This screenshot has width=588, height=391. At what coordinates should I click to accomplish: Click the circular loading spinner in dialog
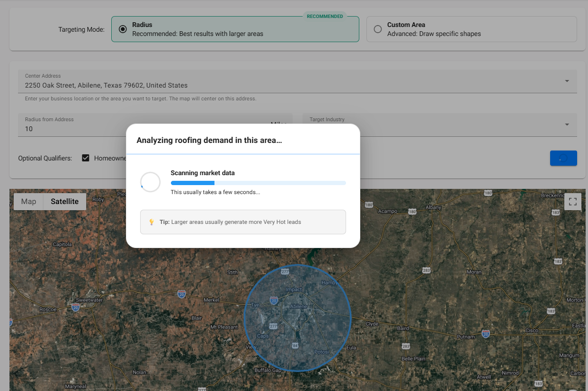[150, 182]
